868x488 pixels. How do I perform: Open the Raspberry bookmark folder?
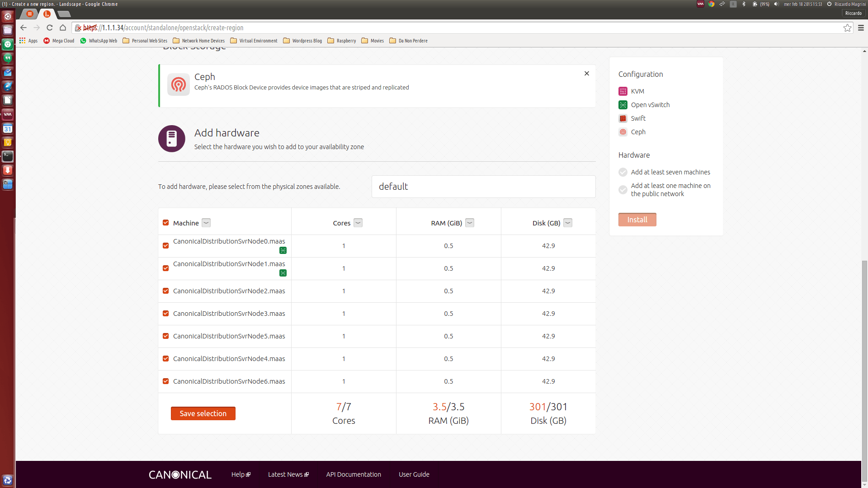click(342, 41)
